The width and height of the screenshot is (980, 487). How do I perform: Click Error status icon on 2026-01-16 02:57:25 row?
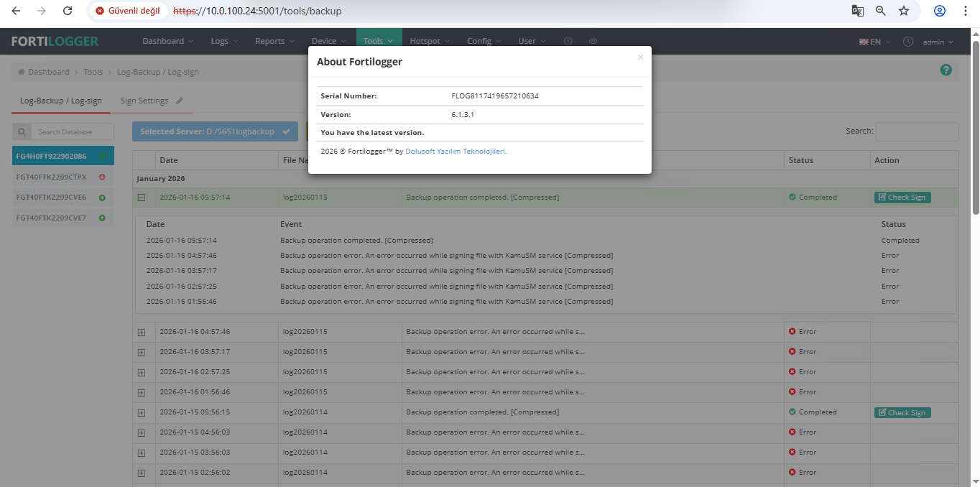pyautogui.click(x=792, y=372)
